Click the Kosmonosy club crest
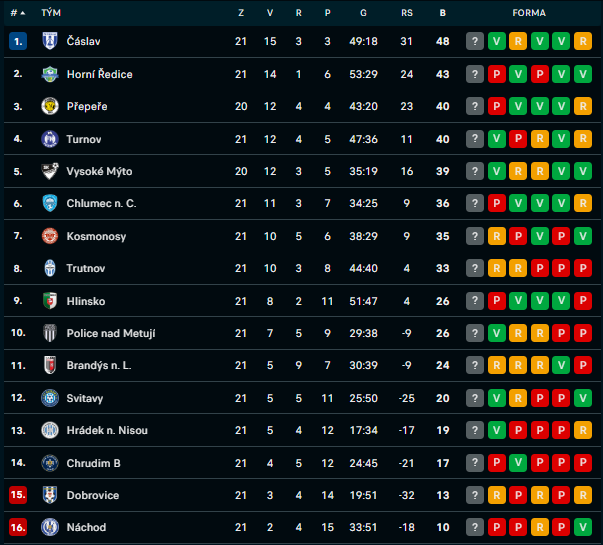This screenshot has height=545, width=603. tap(50, 236)
